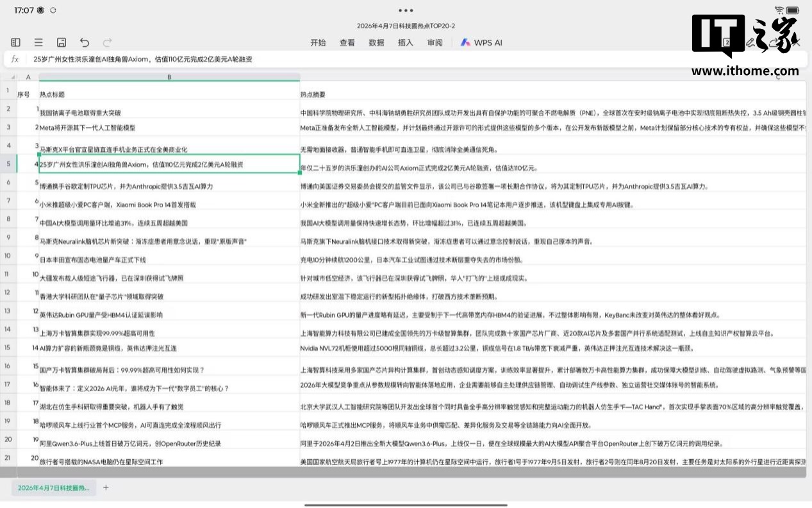Add a new sheet with the plus icon

[106, 487]
